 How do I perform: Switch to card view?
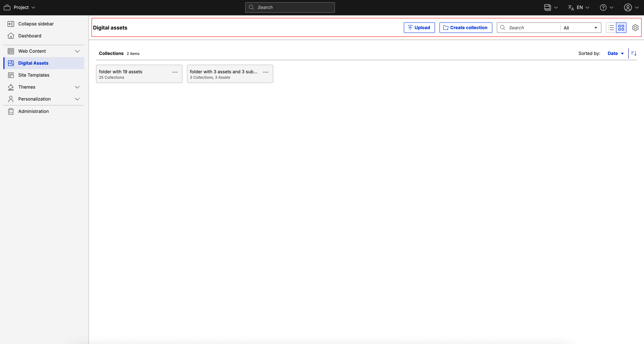[x=622, y=27]
